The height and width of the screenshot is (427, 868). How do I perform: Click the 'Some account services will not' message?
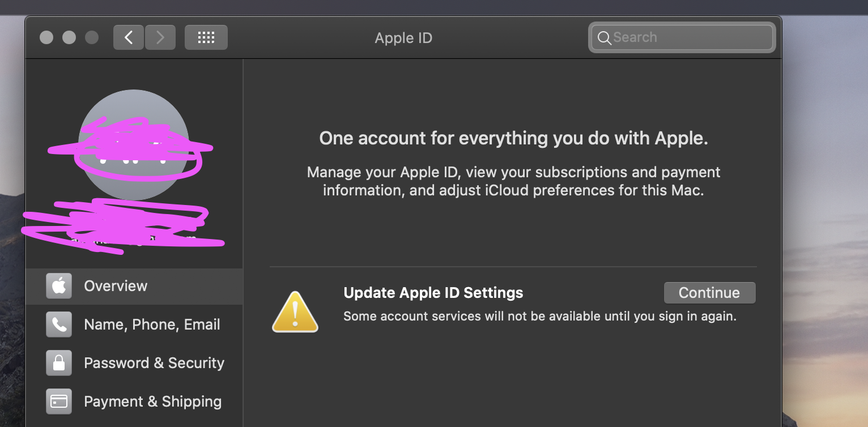pos(540,316)
